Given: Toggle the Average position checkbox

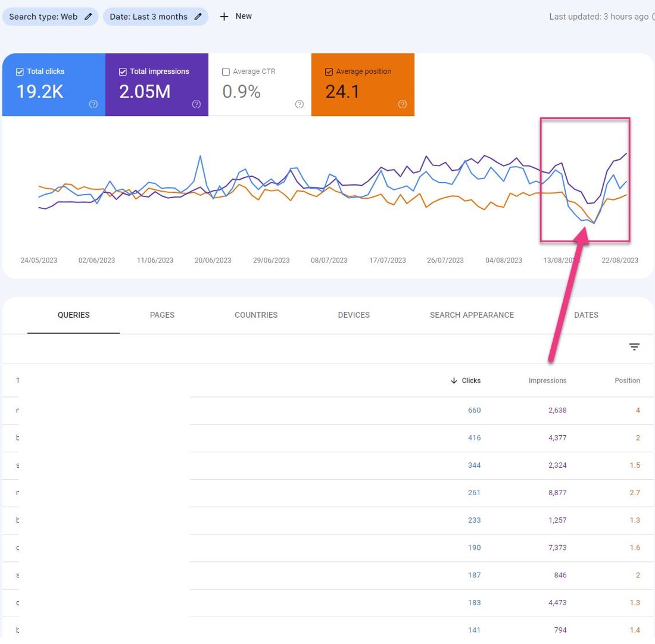Looking at the screenshot, I should point(329,72).
